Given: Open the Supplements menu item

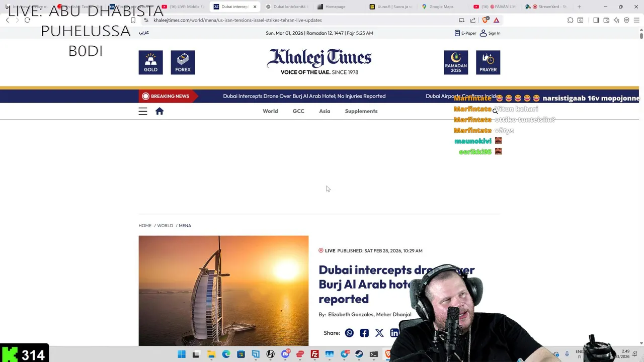Looking at the screenshot, I should pyautogui.click(x=361, y=111).
